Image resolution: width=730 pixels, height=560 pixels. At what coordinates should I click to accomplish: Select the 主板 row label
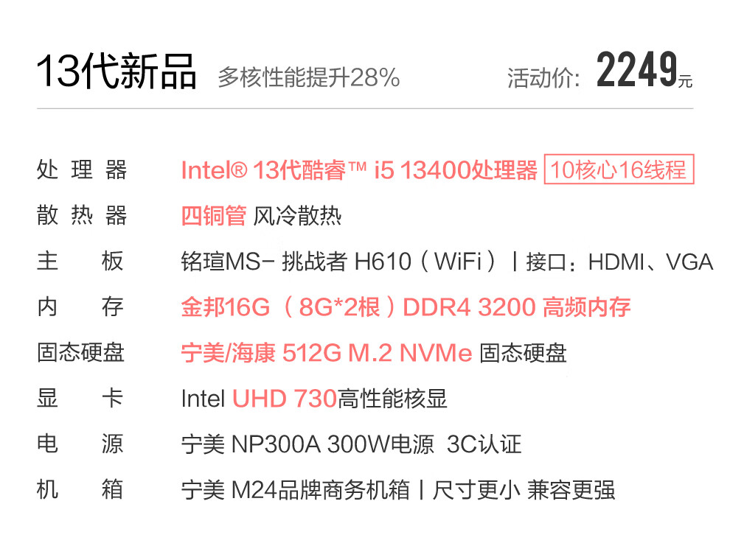[x=80, y=261]
